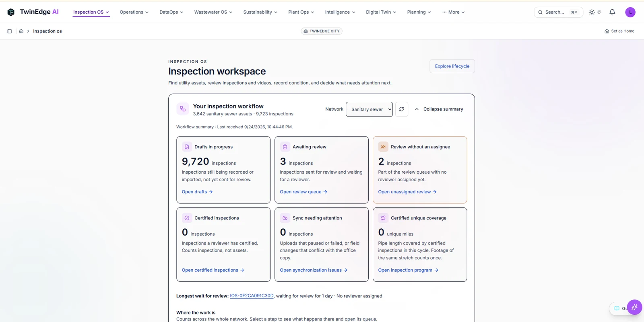644x322 pixels.
Task: Go to the home breadcrumb icon
Action: pos(21,31)
